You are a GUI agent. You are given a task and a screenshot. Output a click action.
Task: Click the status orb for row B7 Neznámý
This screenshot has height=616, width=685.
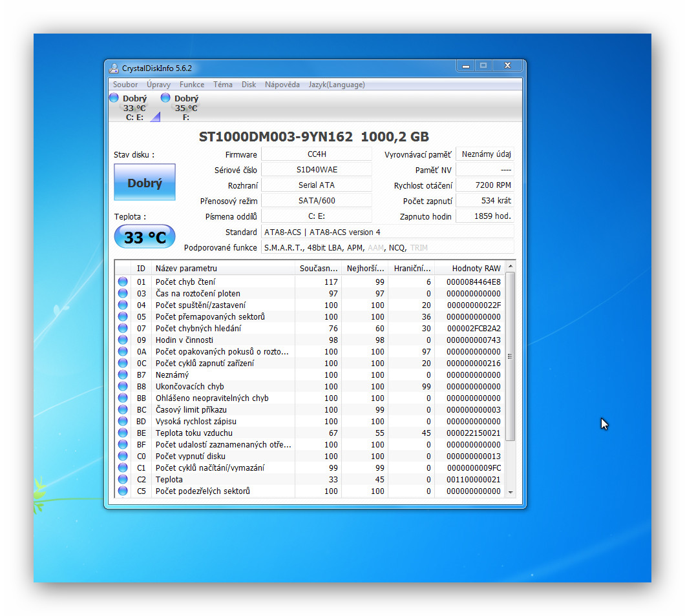click(x=123, y=375)
